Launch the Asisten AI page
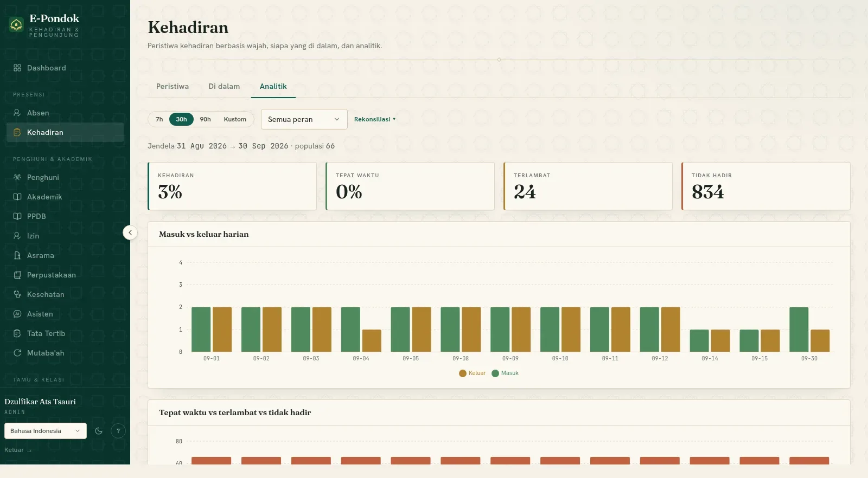The width and height of the screenshot is (868, 478). point(65,314)
